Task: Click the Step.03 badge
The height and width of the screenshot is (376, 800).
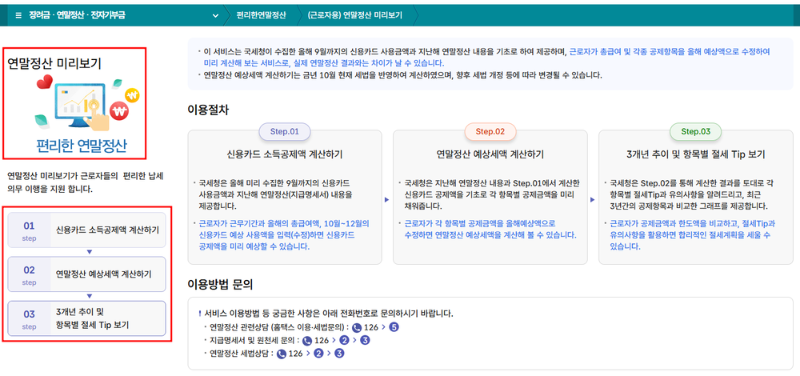Action: click(x=695, y=132)
